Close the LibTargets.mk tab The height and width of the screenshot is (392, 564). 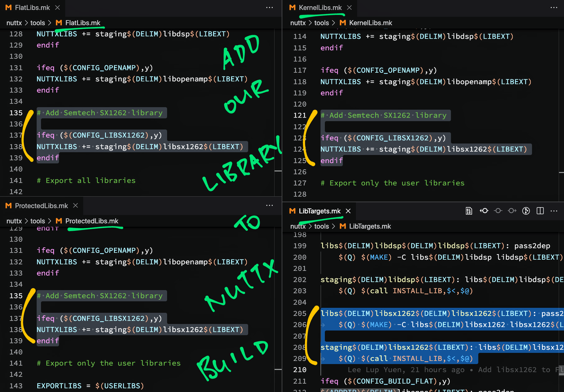click(348, 211)
